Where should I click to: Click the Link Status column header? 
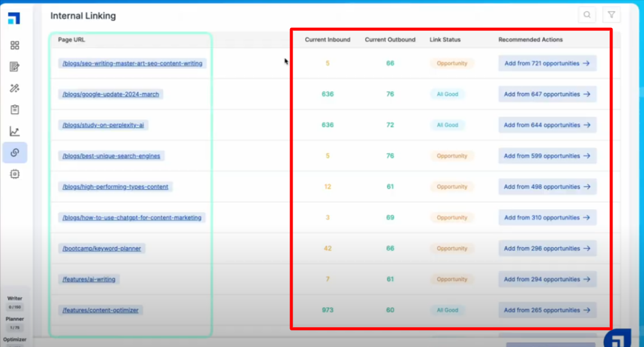(445, 40)
